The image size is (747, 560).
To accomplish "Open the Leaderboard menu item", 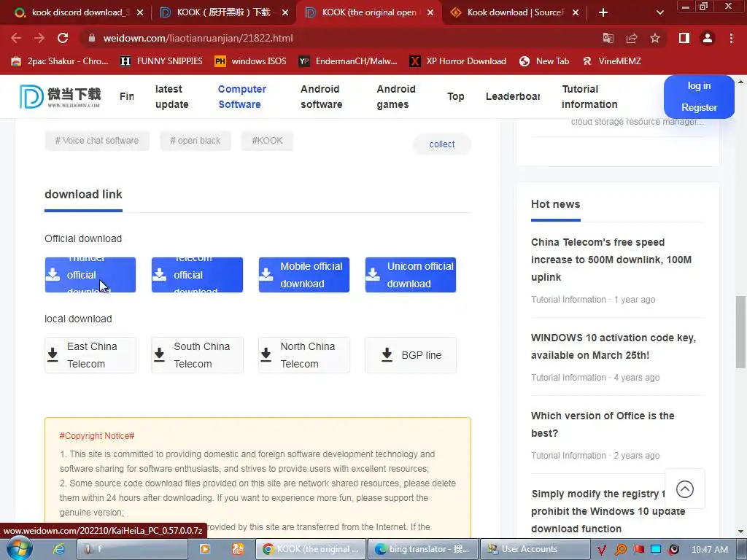I will pos(513,96).
